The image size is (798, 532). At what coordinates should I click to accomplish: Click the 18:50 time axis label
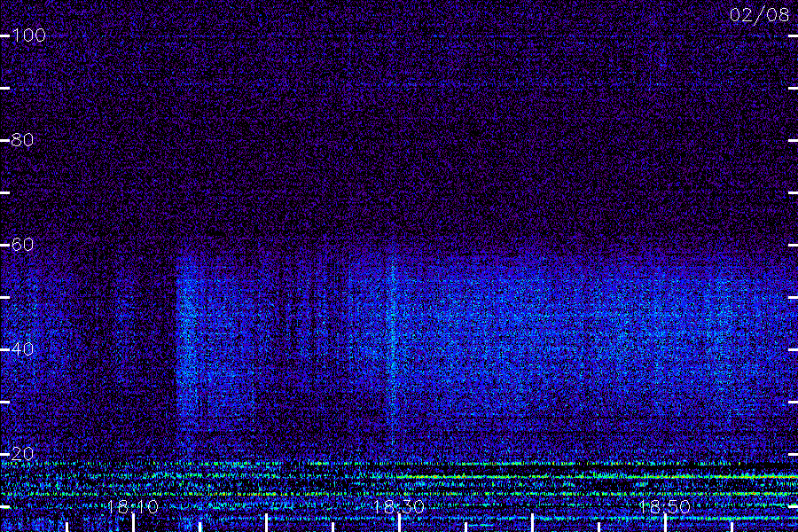(x=665, y=507)
